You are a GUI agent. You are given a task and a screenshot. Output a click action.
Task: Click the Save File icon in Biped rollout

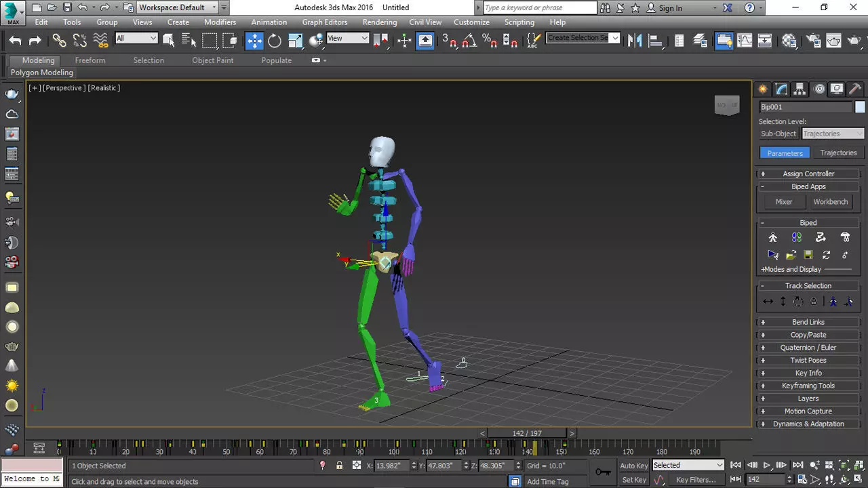pos(808,255)
